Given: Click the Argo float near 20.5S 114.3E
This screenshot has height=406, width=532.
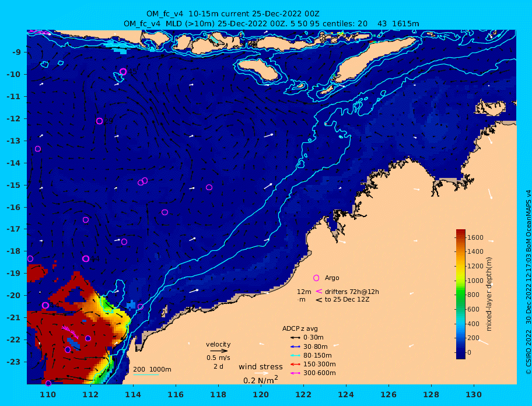Looking at the screenshot, I should pyautogui.click(x=140, y=307).
